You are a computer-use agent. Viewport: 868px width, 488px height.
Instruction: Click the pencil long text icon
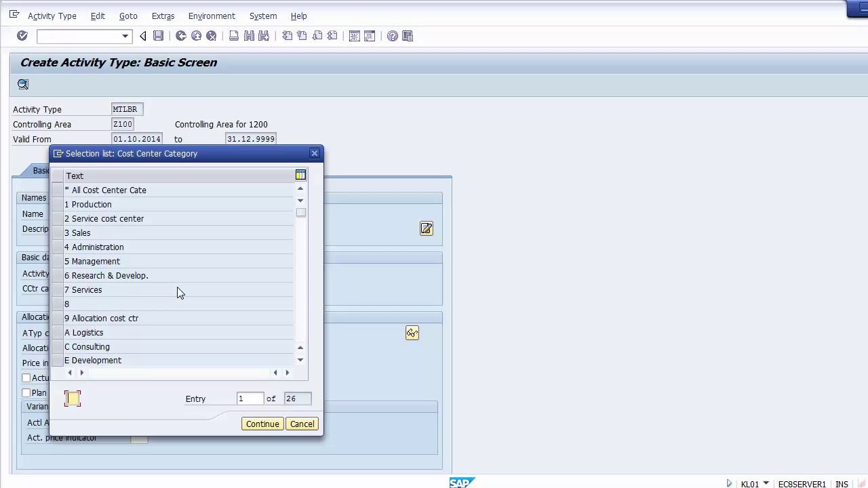pos(426,228)
